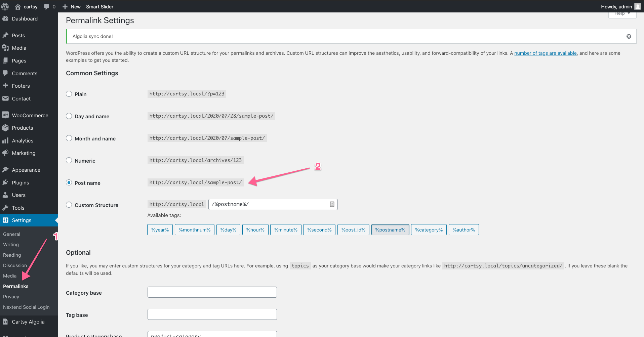
Task: Click the Plugins plug icon
Action: pos(5,182)
